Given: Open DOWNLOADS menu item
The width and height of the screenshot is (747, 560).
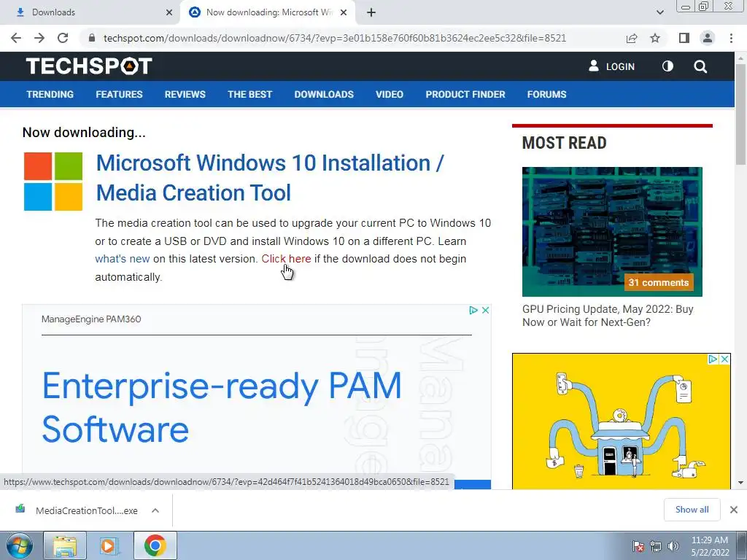Looking at the screenshot, I should pyautogui.click(x=324, y=94).
